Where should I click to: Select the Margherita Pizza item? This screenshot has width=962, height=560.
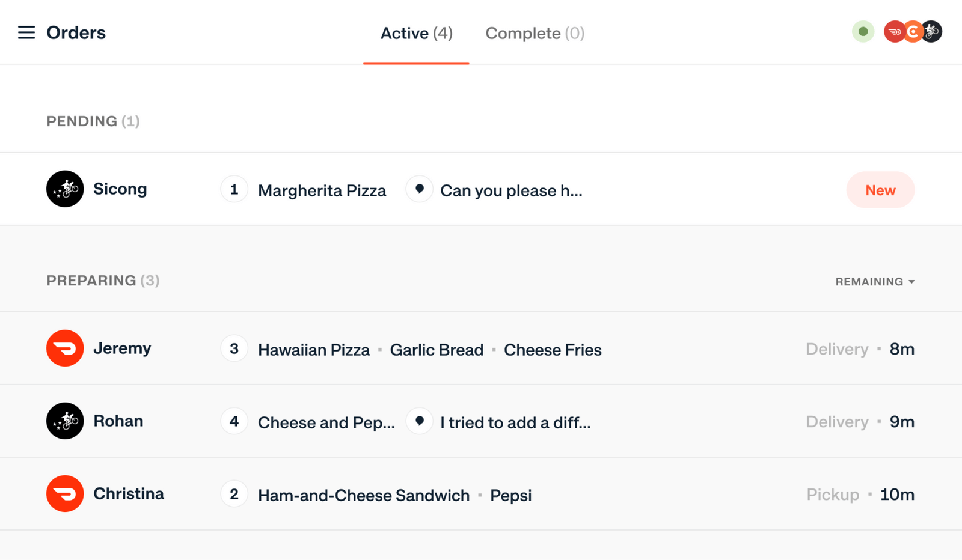point(322,190)
